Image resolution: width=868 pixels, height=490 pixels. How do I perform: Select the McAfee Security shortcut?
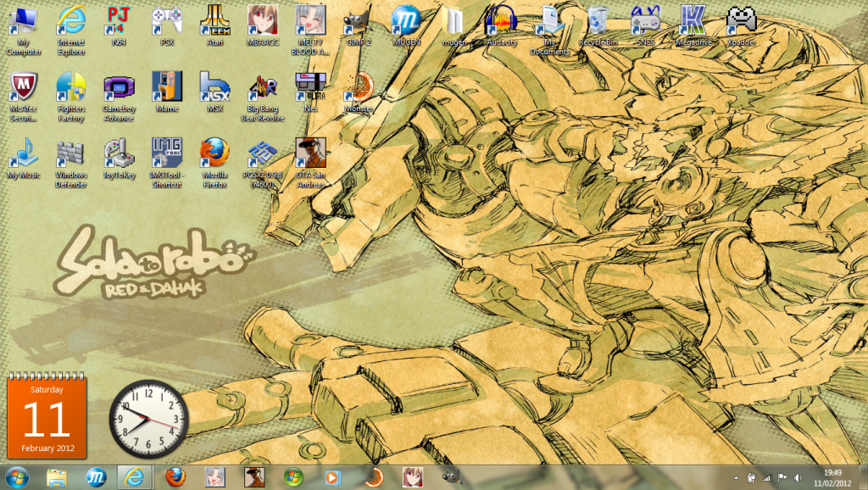[x=23, y=97]
